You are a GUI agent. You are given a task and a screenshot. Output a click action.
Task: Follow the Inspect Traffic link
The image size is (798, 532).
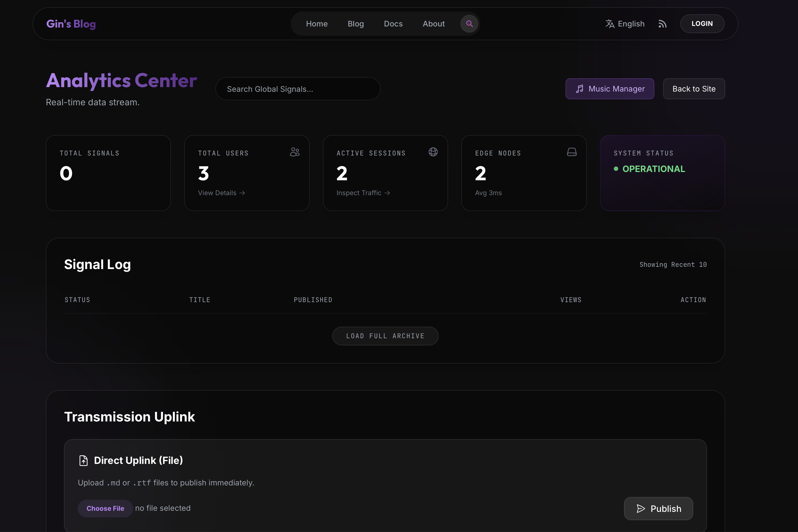363,193
